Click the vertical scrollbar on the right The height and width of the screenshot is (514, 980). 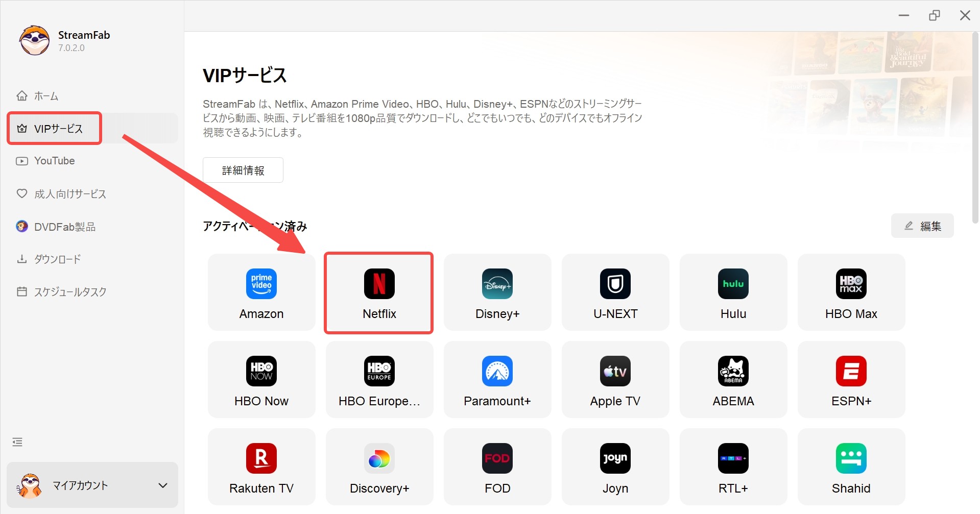975,128
